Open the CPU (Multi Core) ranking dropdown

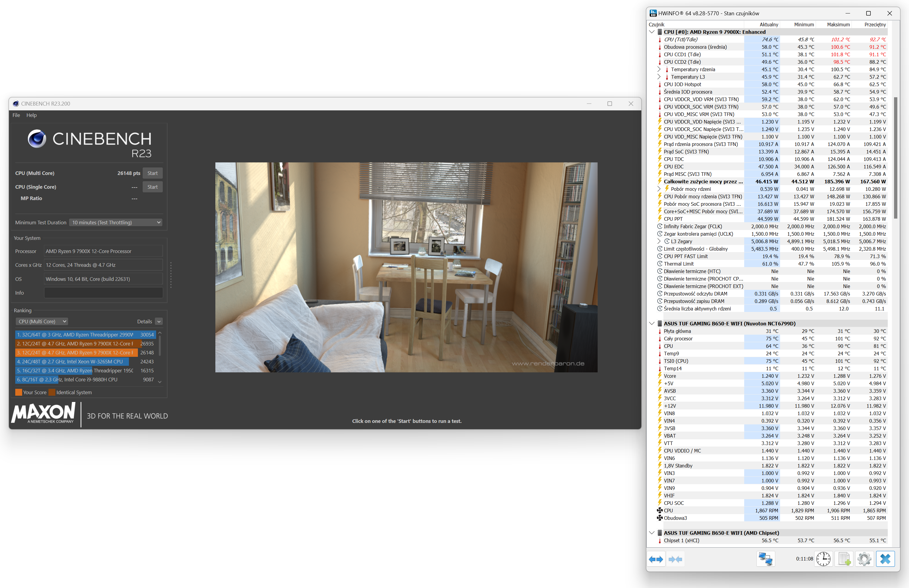(42, 322)
